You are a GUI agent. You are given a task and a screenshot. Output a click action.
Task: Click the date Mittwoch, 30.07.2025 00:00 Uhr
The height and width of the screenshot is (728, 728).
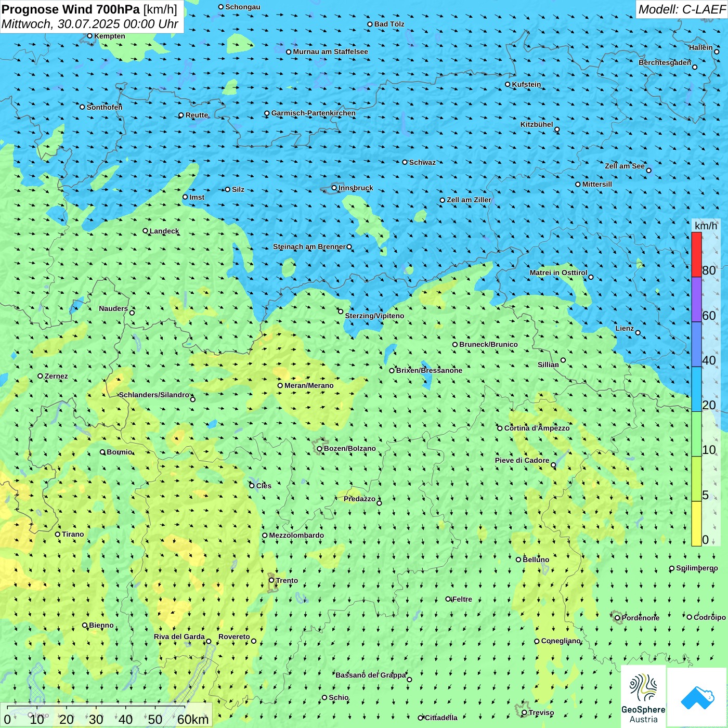tap(89, 24)
